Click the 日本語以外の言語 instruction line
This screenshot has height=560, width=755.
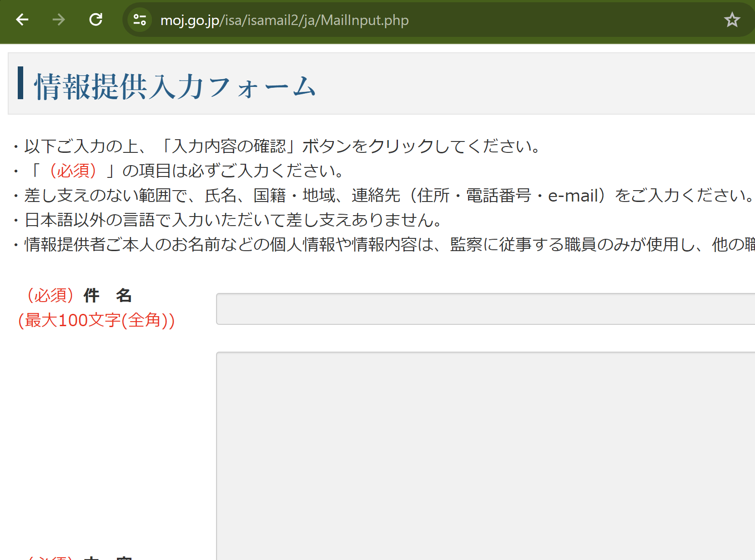click(x=233, y=220)
